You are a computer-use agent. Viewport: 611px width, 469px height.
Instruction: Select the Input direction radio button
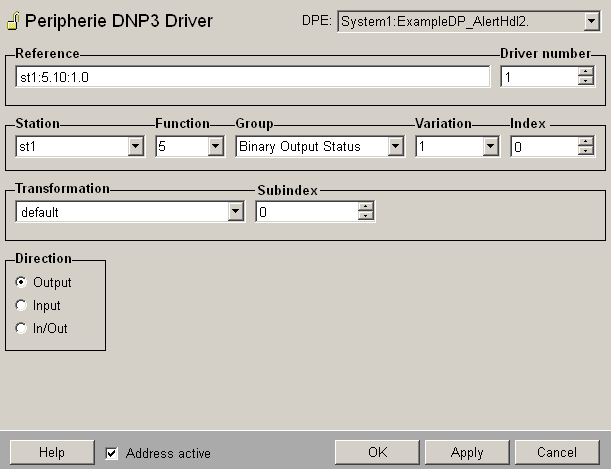click(x=22, y=306)
